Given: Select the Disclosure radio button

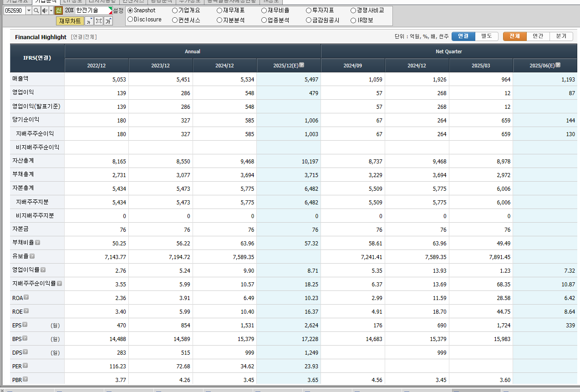Looking at the screenshot, I should click(130, 20).
